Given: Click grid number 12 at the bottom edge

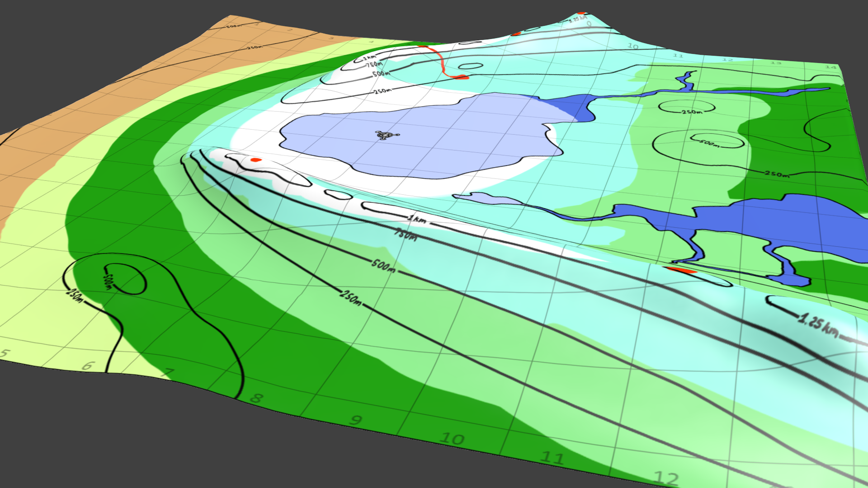Looking at the screenshot, I should pos(666,478).
